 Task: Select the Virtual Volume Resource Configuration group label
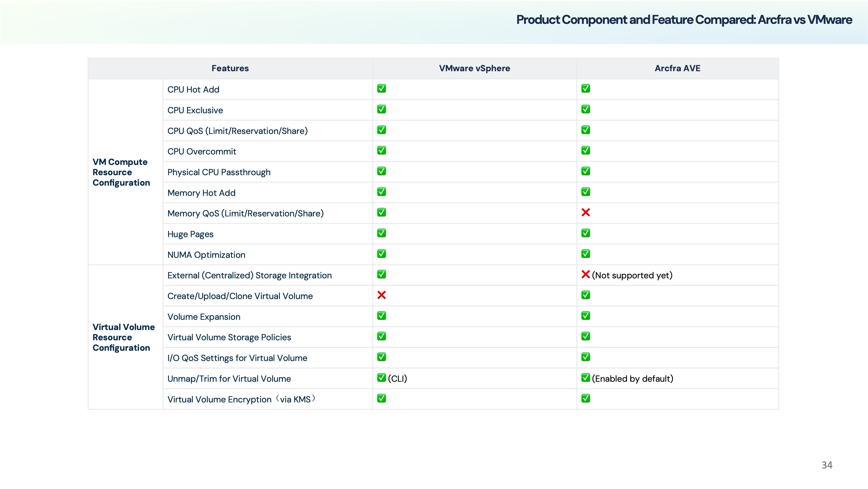(124, 337)
